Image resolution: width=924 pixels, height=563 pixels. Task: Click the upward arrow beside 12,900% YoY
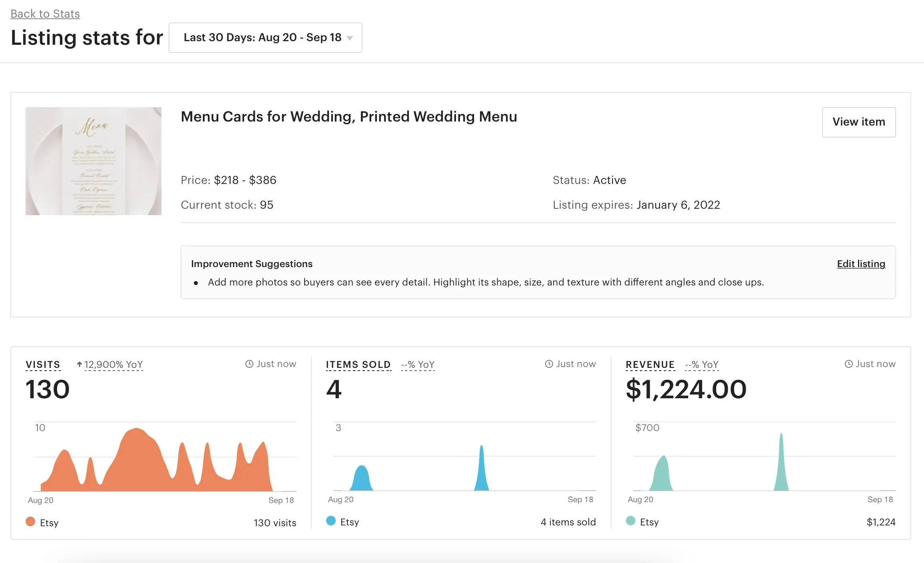point(80,364)
